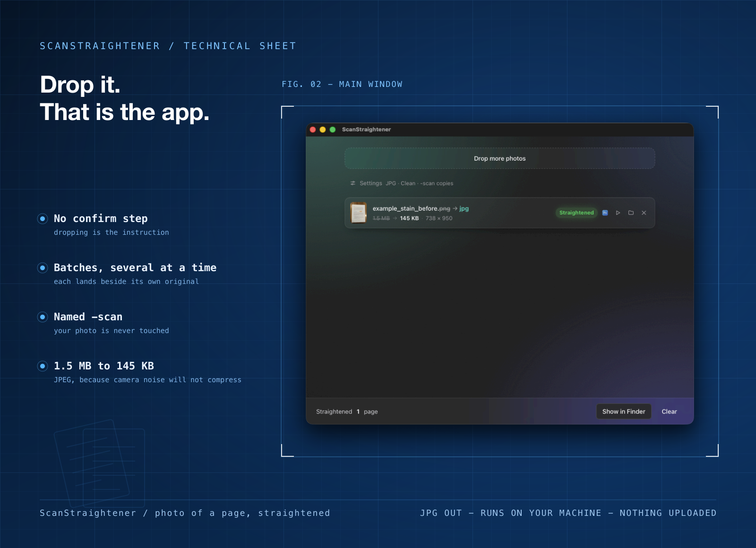Click the 'photo of a page, straightened' footer

tap(242, 513)
